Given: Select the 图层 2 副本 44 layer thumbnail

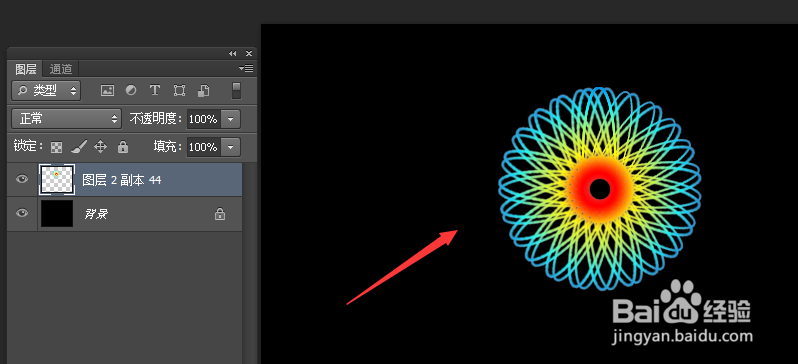Looking at the screenshot, I should click(x=56, y=179).
